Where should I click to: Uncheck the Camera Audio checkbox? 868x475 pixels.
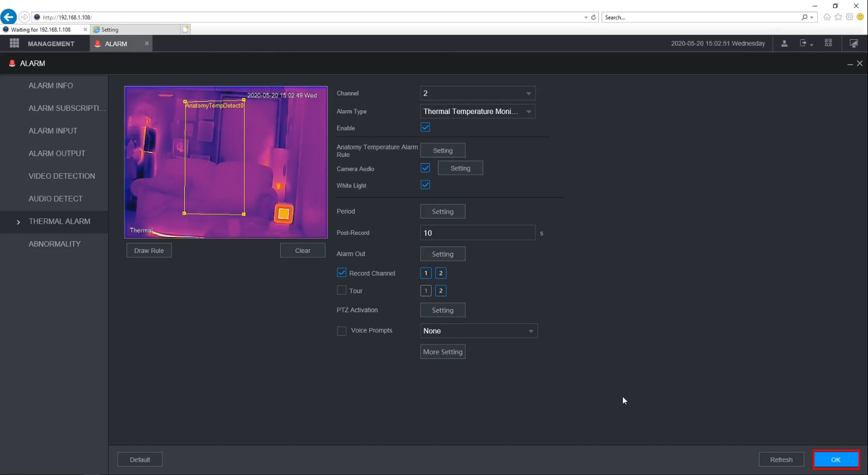(x=425, y=168)
